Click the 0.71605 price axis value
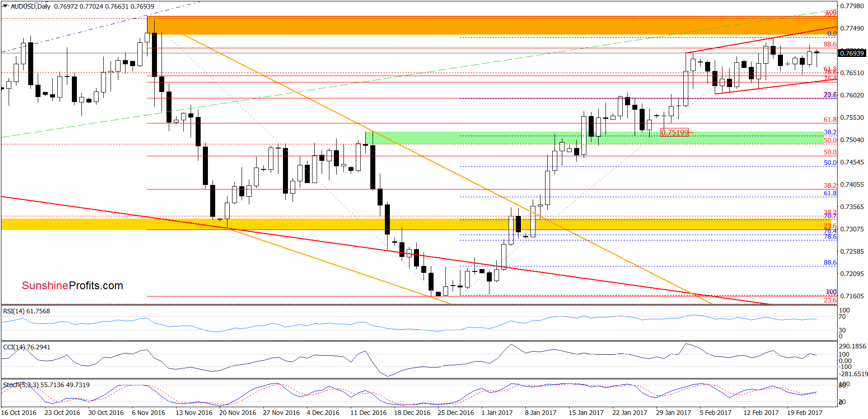 (x=852, y=296)
